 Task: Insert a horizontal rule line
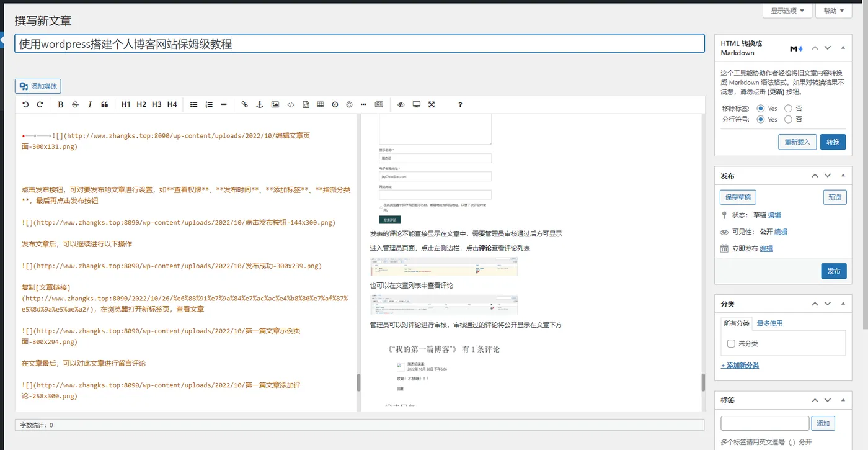click(224, 104)
